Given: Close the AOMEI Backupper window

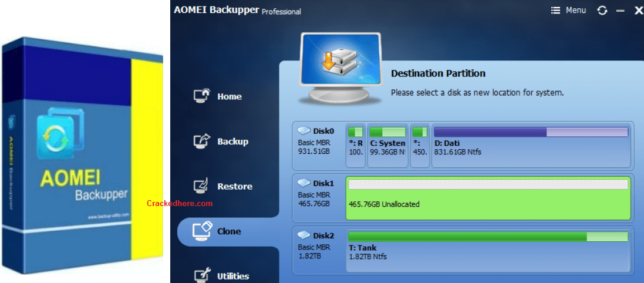Looking at the screenshot, I should tap(638, 11).
